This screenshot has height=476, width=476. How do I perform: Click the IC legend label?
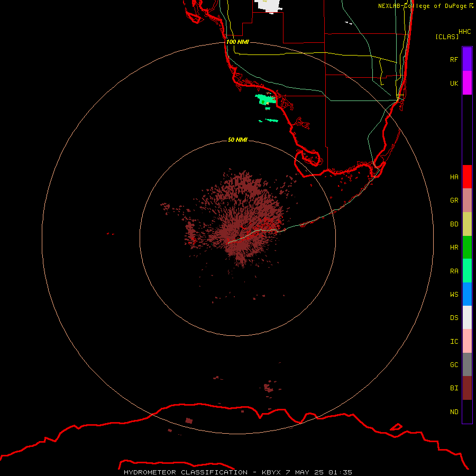click(x=454, y=341)
